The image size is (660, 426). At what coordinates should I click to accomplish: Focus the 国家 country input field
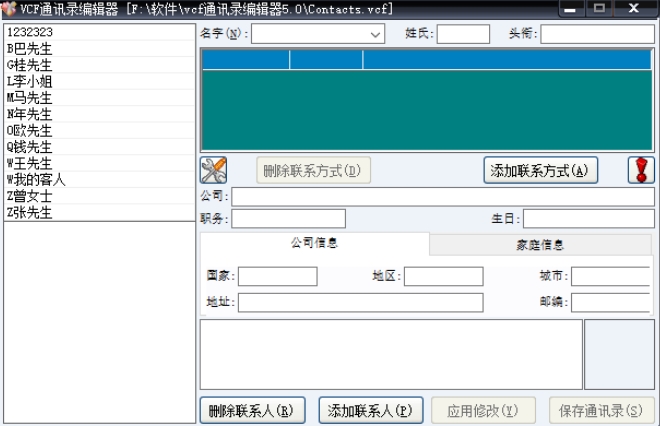(277, 277)
